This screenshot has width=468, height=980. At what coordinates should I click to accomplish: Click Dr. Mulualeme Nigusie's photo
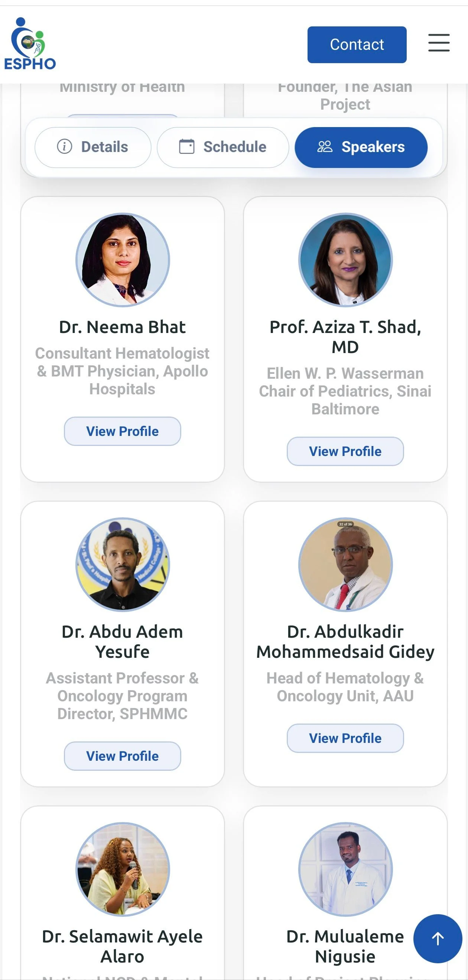(345, 869)
